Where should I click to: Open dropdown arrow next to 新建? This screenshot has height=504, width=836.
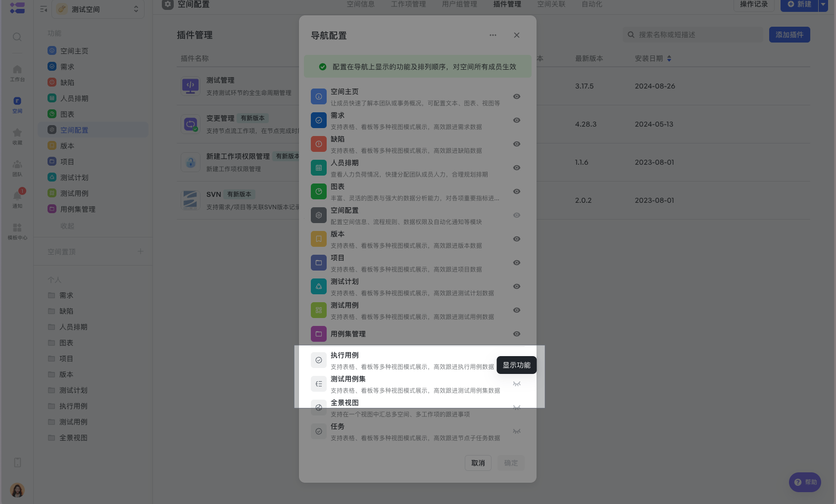pyautogui.click(x=823, y=4)
